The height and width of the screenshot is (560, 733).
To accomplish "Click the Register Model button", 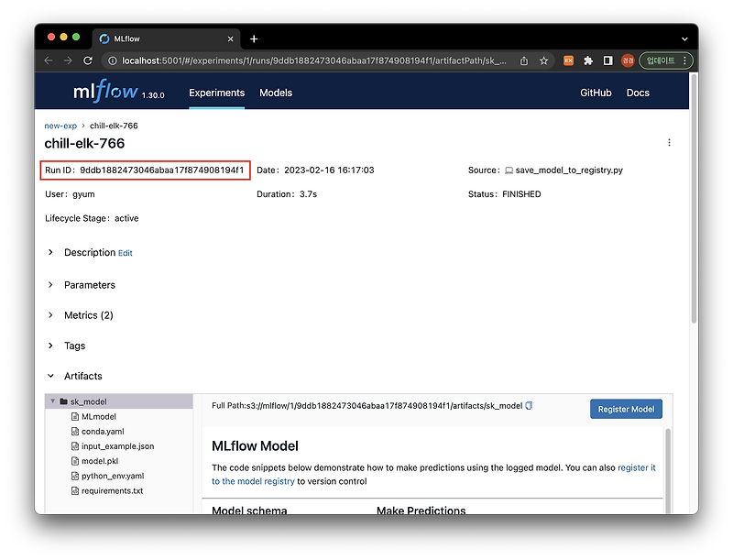I will [x=626, y=409].
